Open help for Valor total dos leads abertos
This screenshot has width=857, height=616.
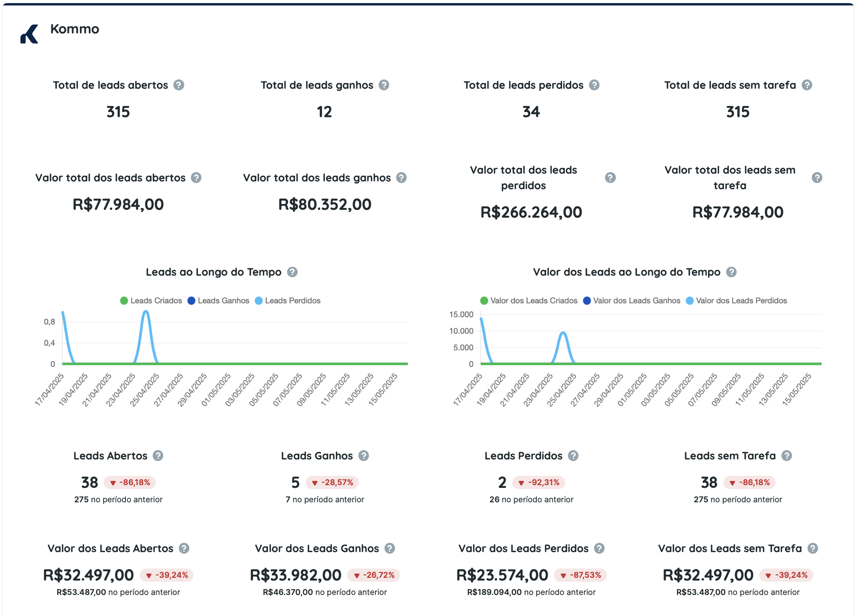196,178
